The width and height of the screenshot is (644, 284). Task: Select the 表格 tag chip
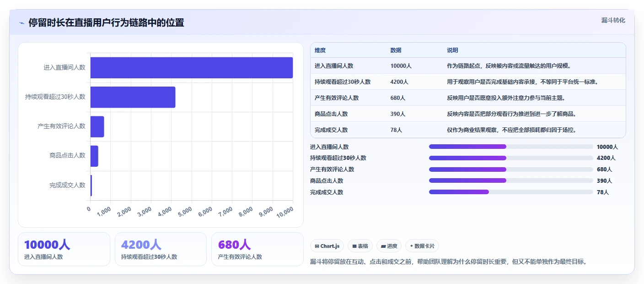(360, 246)
